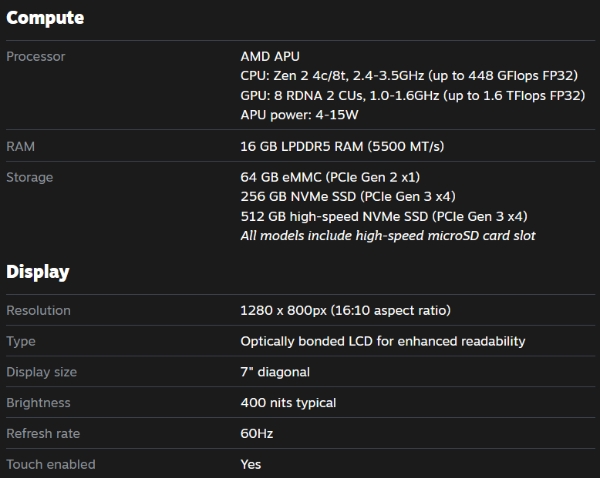600x478 pixels.
Task: Click the Storage row label
Action: [30, 178]
